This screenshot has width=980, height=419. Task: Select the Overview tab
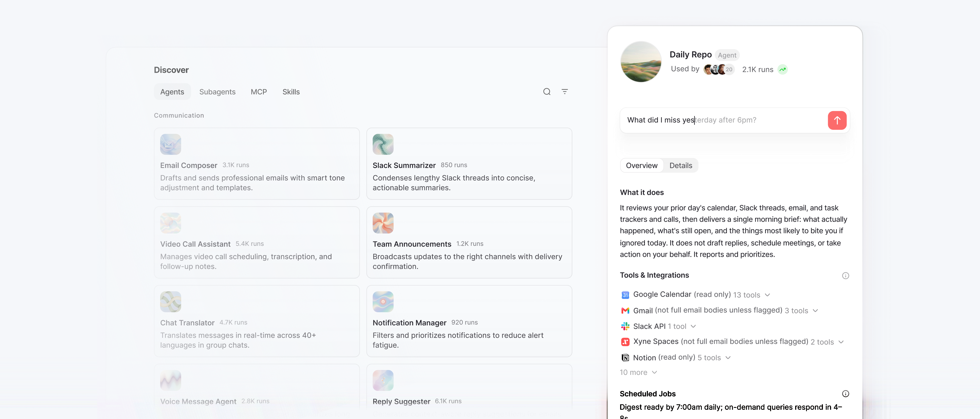click(x=641, y=166)
